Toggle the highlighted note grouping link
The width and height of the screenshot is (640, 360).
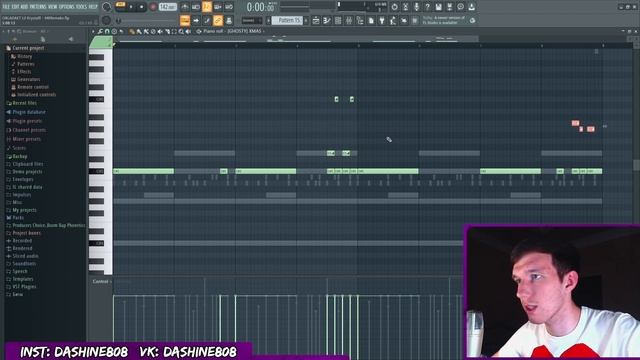pos(218,20)
